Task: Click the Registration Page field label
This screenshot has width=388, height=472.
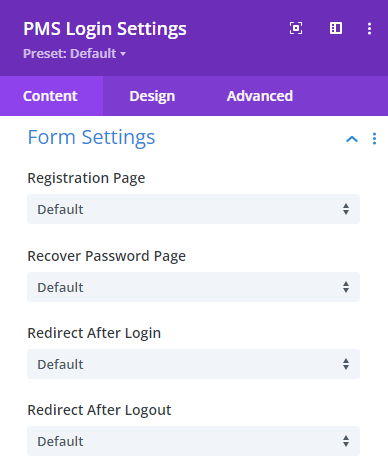Action: pos(86,178)
